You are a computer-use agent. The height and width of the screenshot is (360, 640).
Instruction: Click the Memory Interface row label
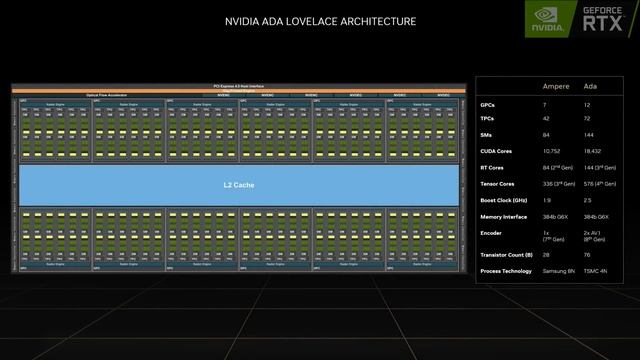coord(504,217)
